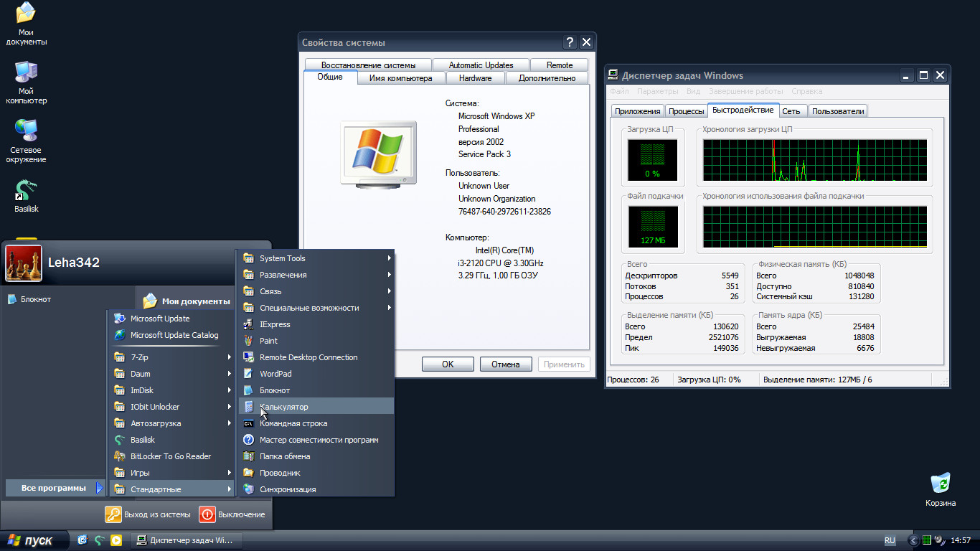Open the Automatic Updates tab

click(481, 65)
